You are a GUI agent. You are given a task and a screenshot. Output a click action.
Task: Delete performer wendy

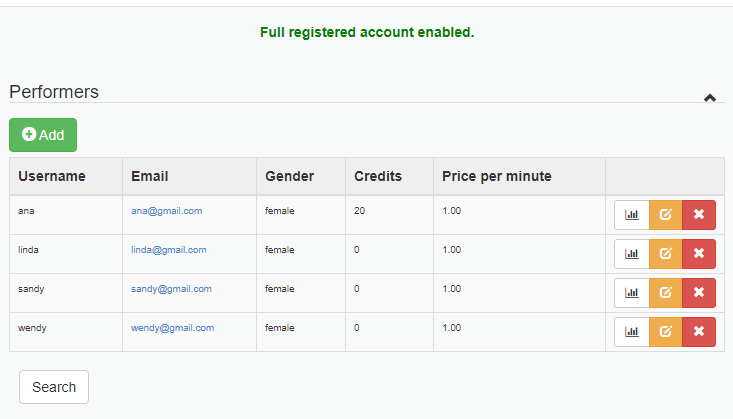(x=699, y=332)
